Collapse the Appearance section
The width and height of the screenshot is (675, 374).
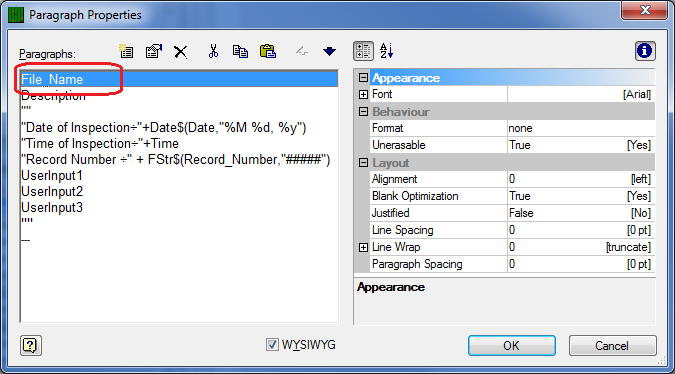pos(363,77)
